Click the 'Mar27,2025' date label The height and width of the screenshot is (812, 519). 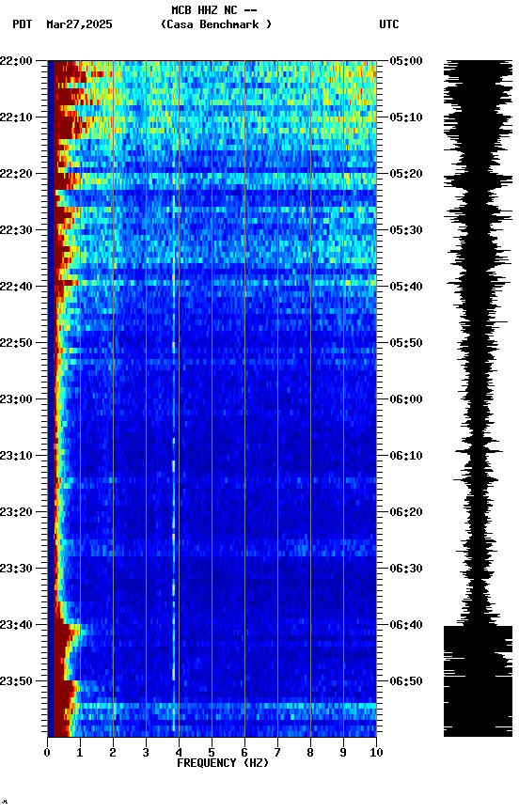(x=79, y=24)
